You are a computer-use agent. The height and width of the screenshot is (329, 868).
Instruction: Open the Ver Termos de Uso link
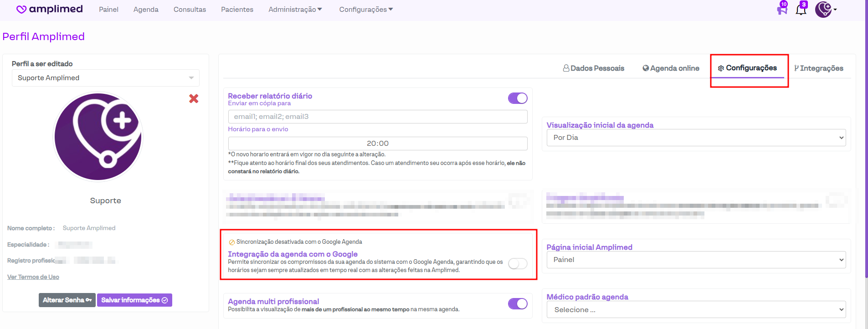(x=33, y=277)
